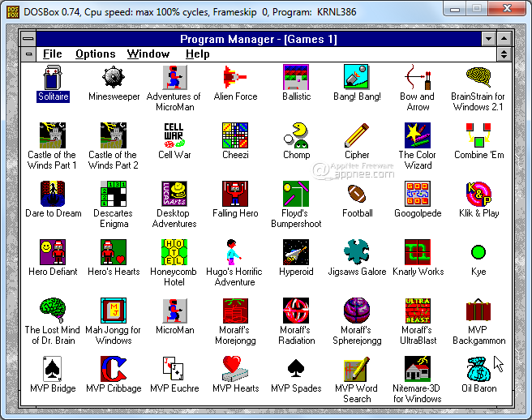Click Nitemare-3D for Windows icon
The height and width of the screenshot is (420, 532).
pyautogui.click(x=418, y=369)
